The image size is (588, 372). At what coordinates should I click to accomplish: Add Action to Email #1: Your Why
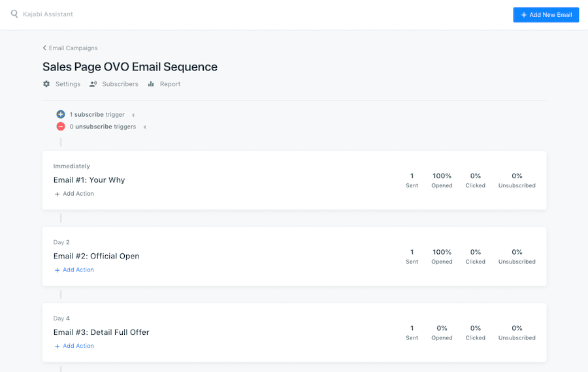[74, 194]
